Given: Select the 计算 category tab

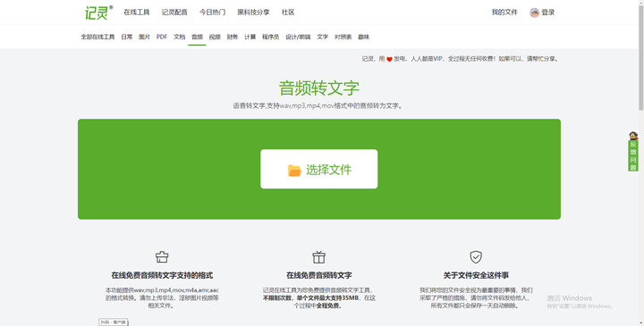Looking at the screenshot, I should coord(250,37).
